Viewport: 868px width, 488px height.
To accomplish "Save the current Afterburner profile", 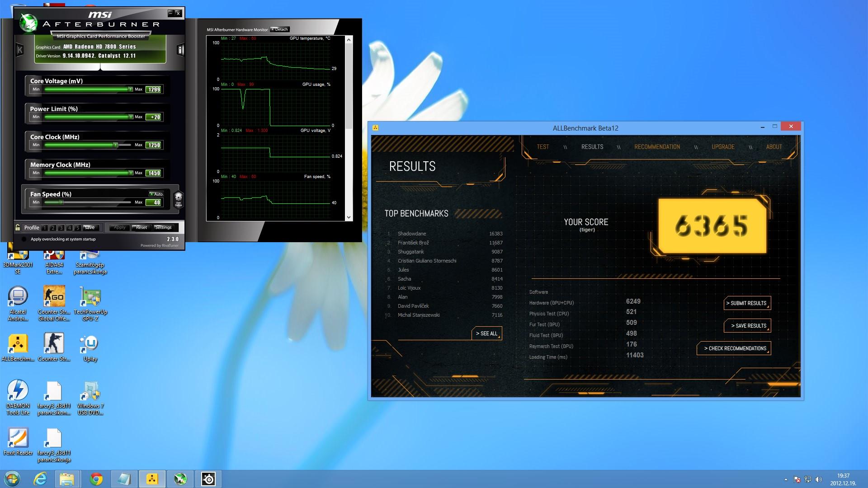I will pos(90,227).
